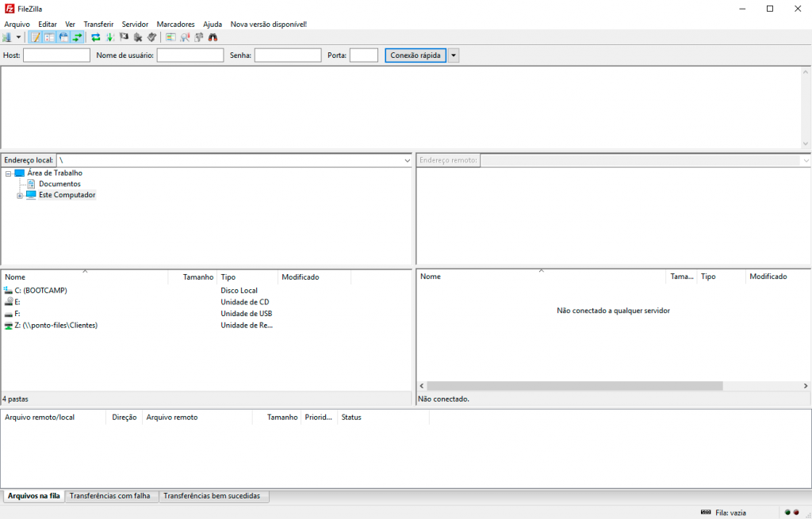Cancel current operation via flag icon
The width and height of the screenshot is (812, 519).
click(124, 37)
